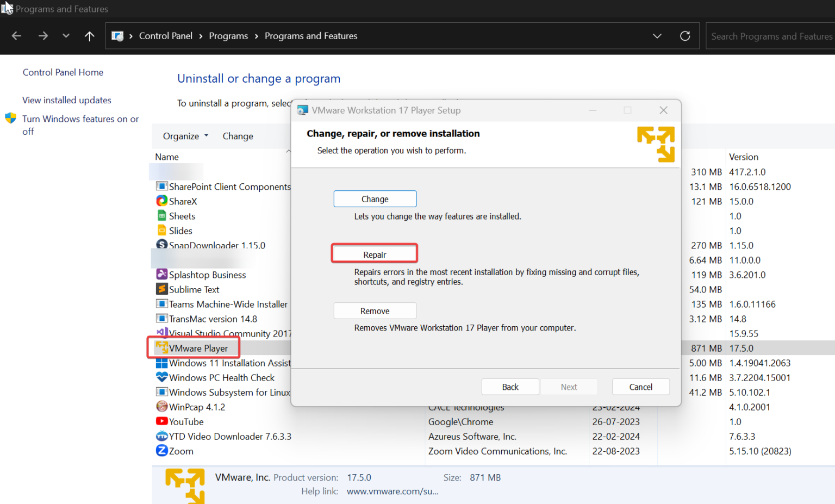Open Control Panel from the breadcrumb

coord(165,35)
